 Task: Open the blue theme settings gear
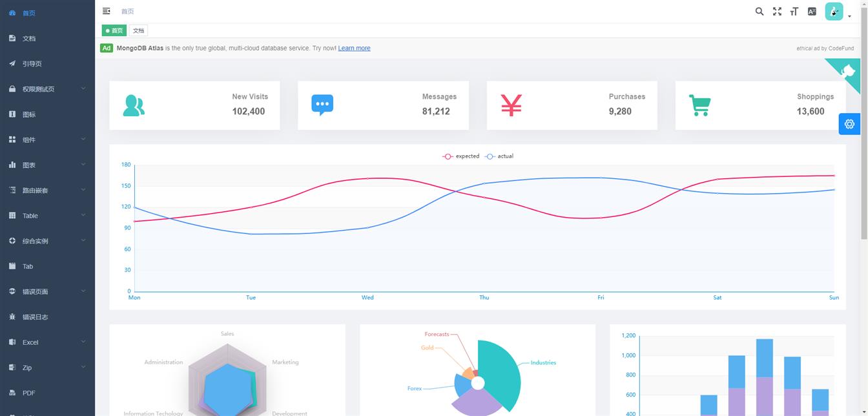pos(849,124)
